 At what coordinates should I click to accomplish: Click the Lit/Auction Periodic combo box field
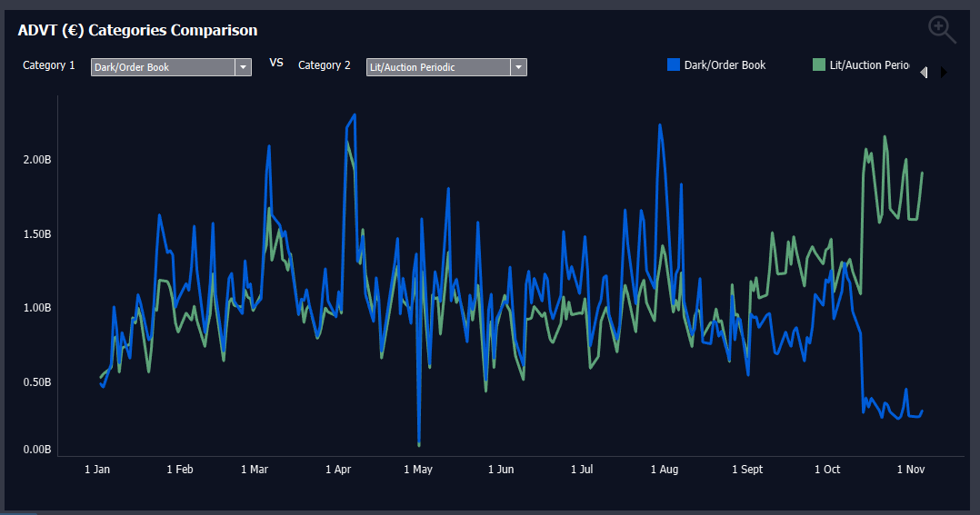(438, 67)
